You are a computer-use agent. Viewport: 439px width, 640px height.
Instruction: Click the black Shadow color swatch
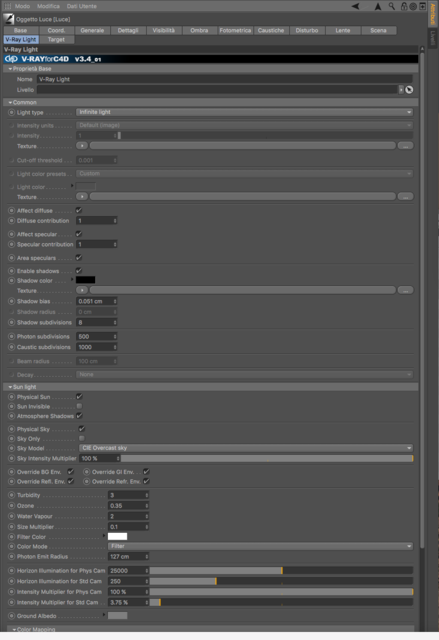(x=86, y=280)
